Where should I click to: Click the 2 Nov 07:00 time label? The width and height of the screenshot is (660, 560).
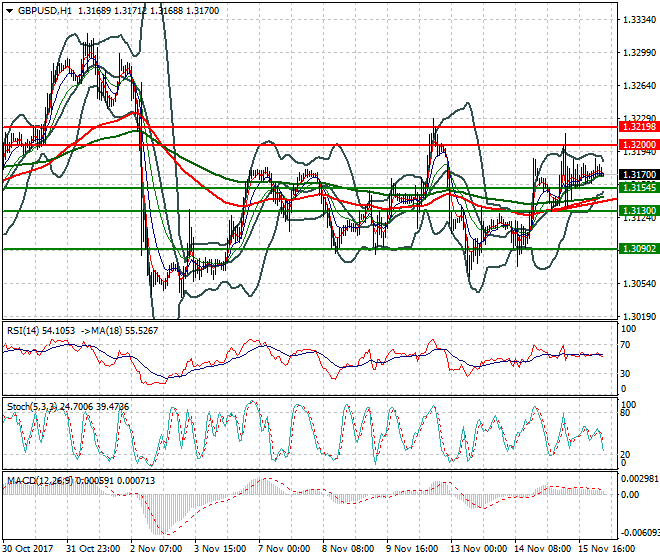point(157,549)
